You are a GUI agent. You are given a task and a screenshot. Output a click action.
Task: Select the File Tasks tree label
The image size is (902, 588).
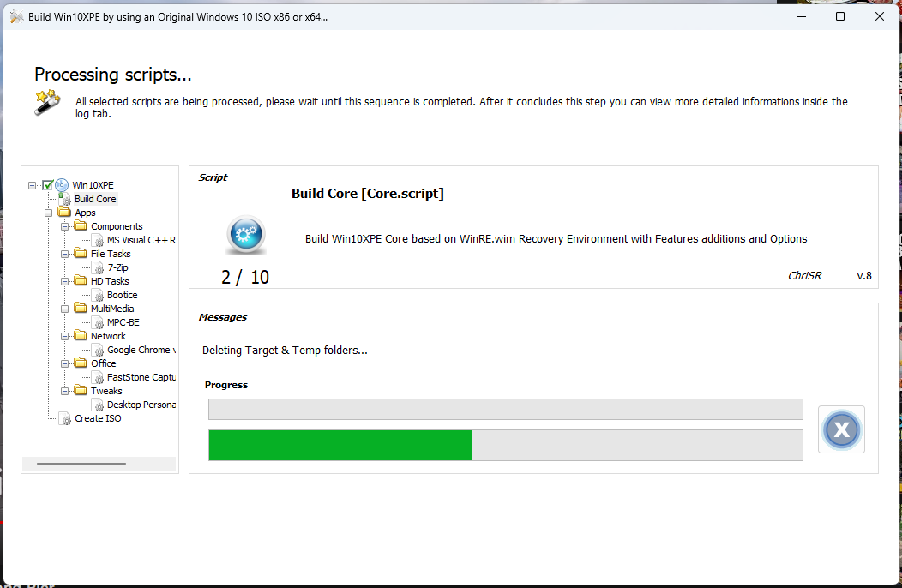[111, 254]
